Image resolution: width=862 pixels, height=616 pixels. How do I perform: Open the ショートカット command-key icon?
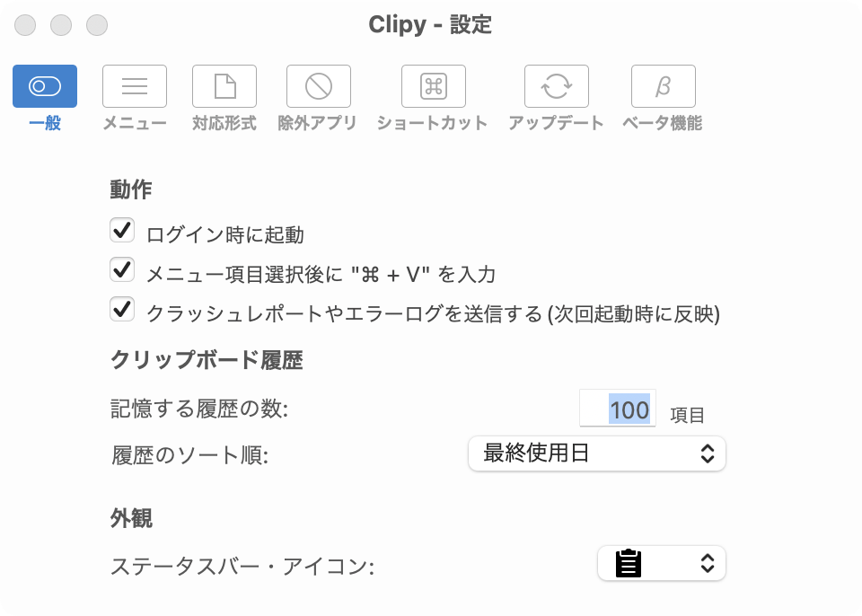pos(434,86)
